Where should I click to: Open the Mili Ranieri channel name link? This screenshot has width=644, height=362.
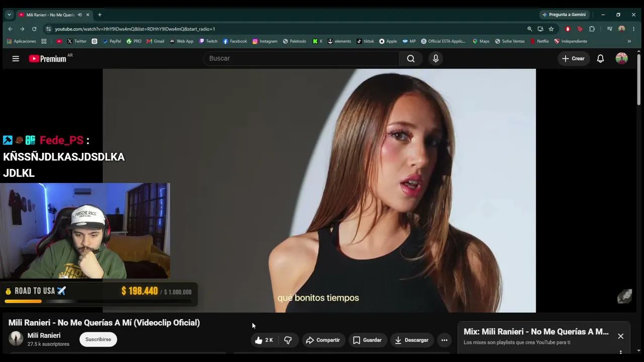click(x=44, y=335)
